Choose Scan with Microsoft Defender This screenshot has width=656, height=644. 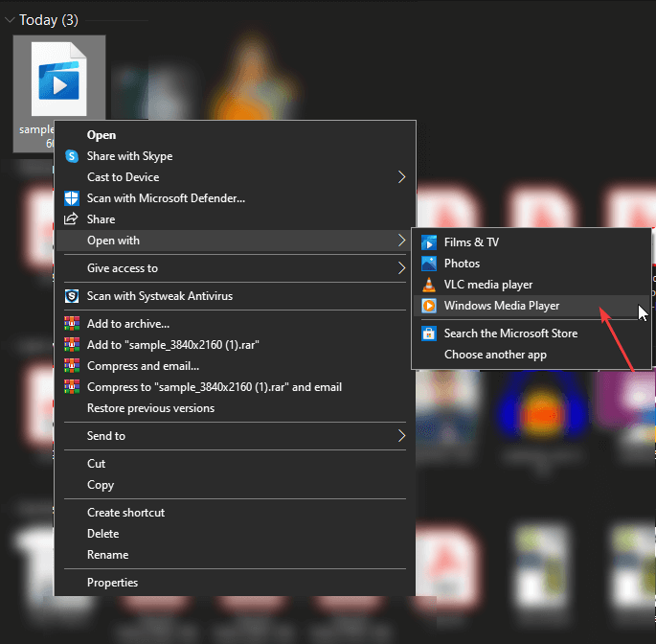pyautogui.click(x=236, y=198)
